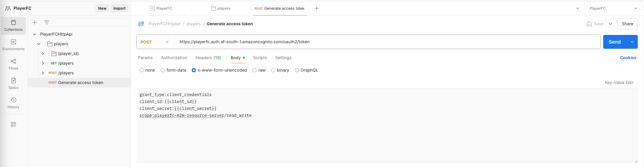644x167 pixels.
Task: Click the grant_type:client_credentials line
Action: point(175,95)
